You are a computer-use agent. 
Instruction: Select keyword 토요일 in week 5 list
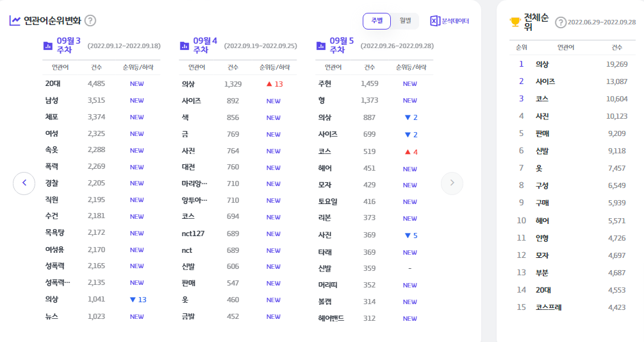tap(327, 201)
